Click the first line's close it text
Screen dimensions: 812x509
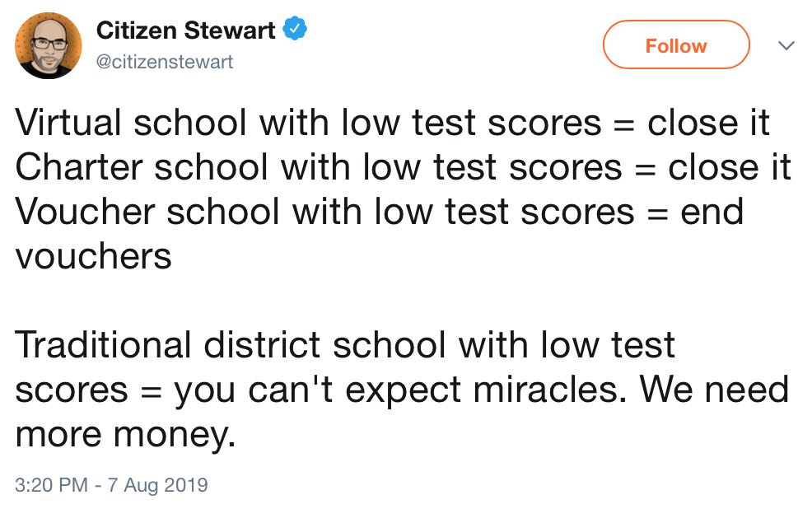point(709,123)
